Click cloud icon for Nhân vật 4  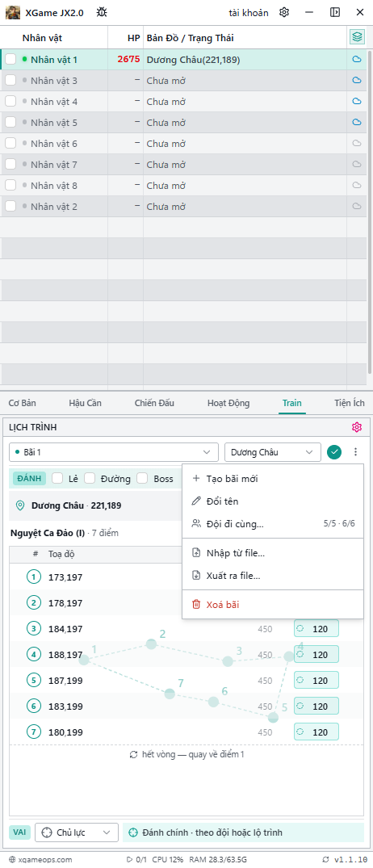(357, 101)
